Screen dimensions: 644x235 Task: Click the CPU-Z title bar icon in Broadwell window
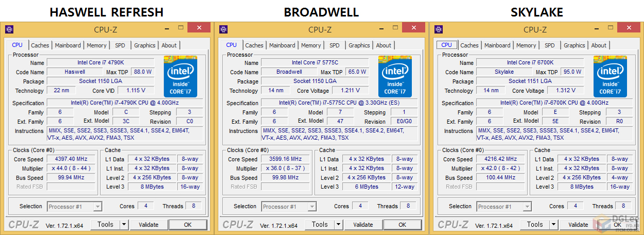tap(224, 29)
